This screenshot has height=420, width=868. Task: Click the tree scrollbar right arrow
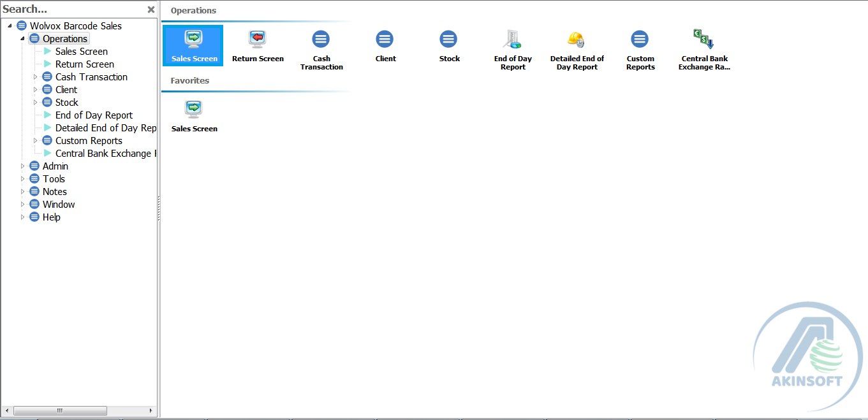pyautogui.click(x=151, y=410)
